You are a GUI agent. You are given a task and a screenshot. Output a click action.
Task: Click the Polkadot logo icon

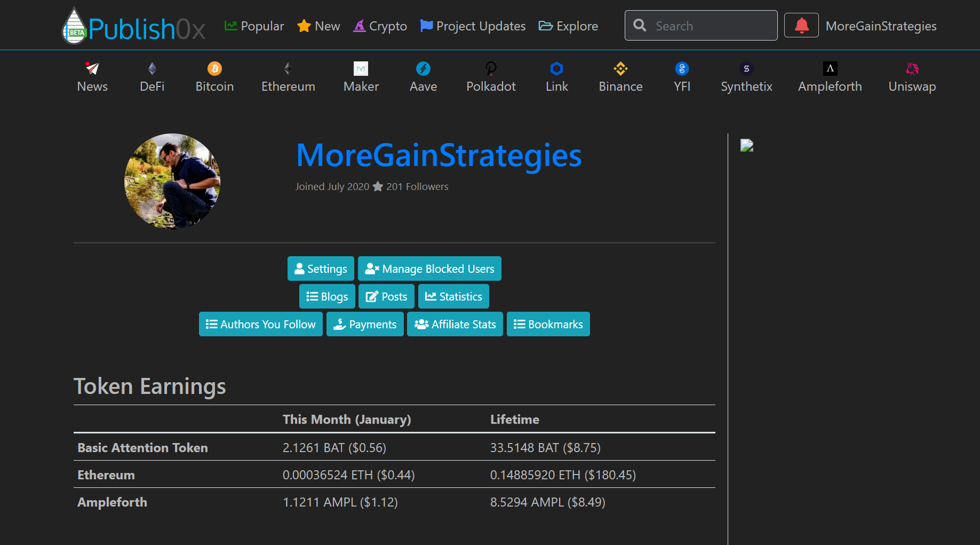click(x=491, y=68)
